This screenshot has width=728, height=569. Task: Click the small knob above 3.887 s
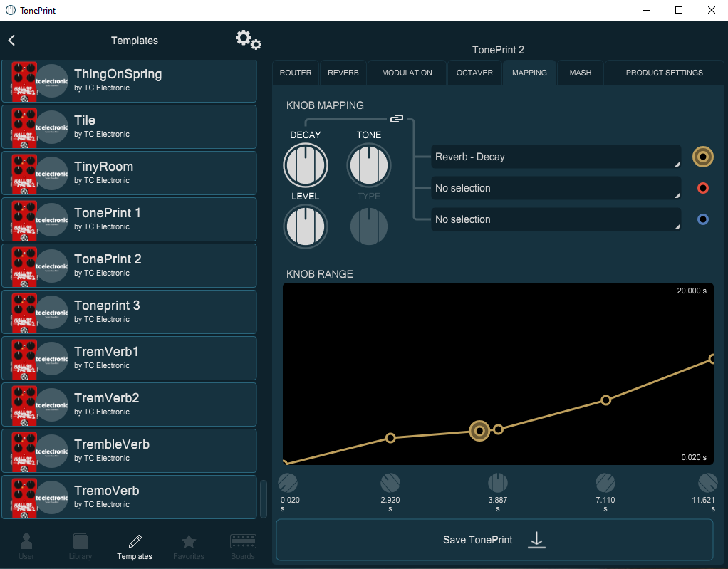click(498, 483)
